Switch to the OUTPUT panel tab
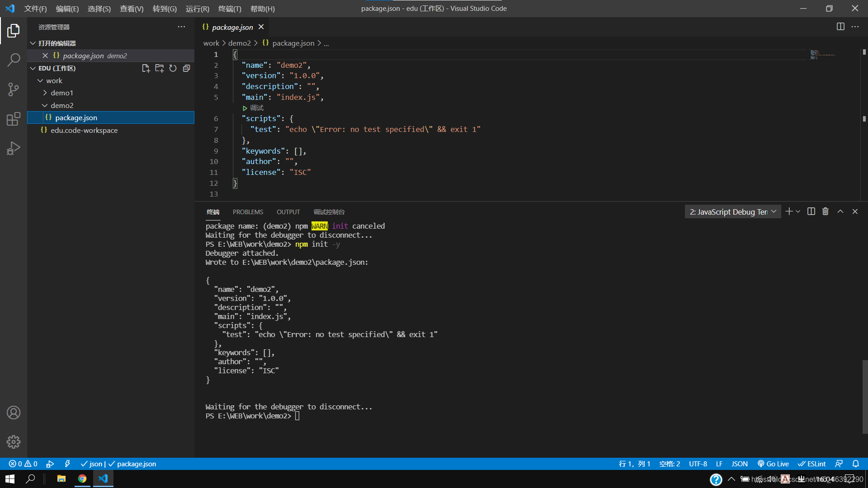868x488 pixels. click(288, 212)
